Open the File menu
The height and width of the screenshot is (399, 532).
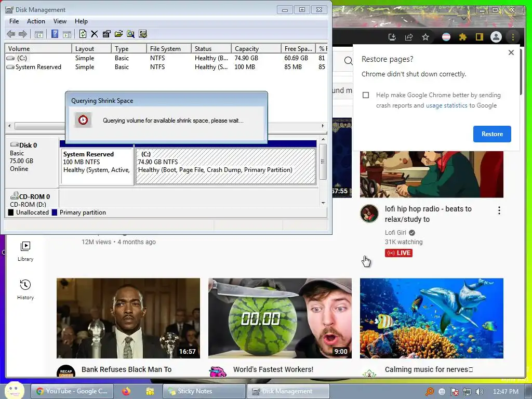coord(14,21)
